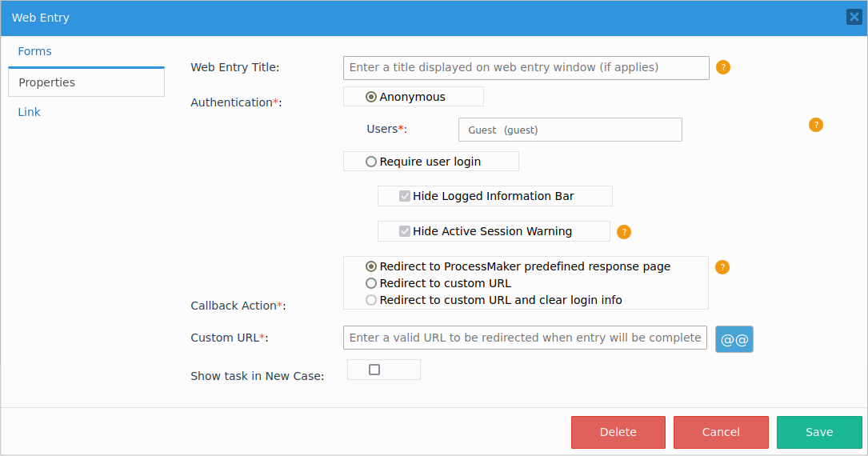Toggle Hide Logged Information Bar checkbox
Viewport: 868px width, 456px height.
(405, 196)
